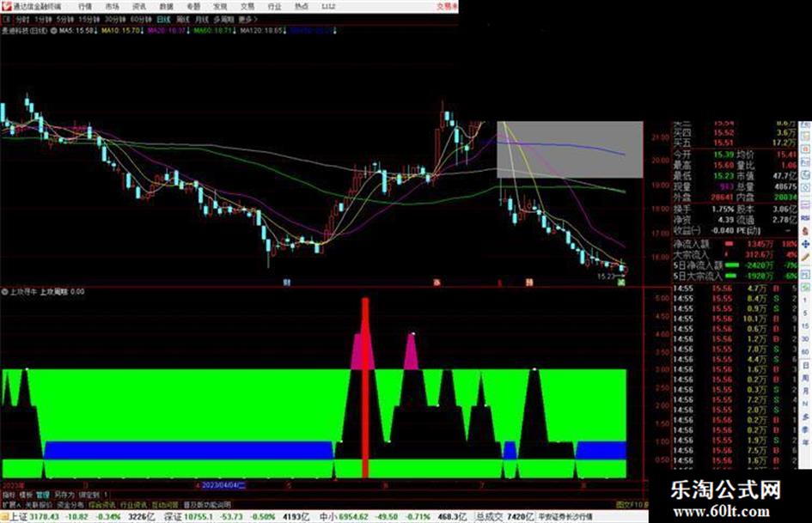Viewport: 812px width, 523px height.
Task: Click the 深证 index in status bar
Action: pyautogui.click(x=173, y=517)
